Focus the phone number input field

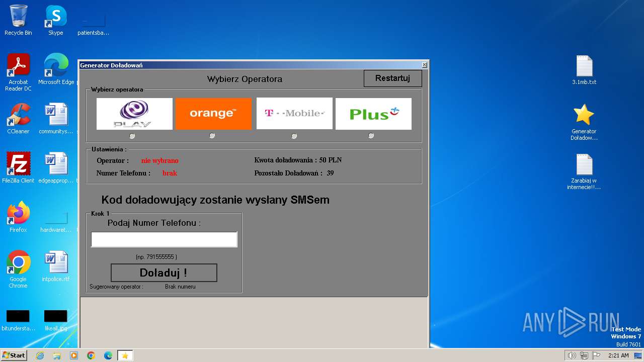(164, 239)
